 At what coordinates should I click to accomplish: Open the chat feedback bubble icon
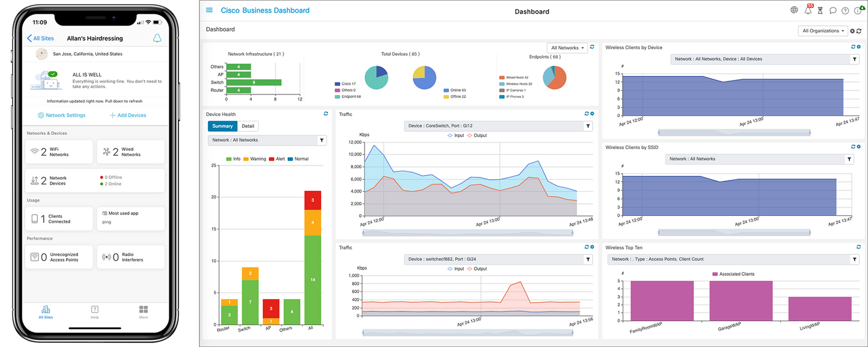coord(833,10)
